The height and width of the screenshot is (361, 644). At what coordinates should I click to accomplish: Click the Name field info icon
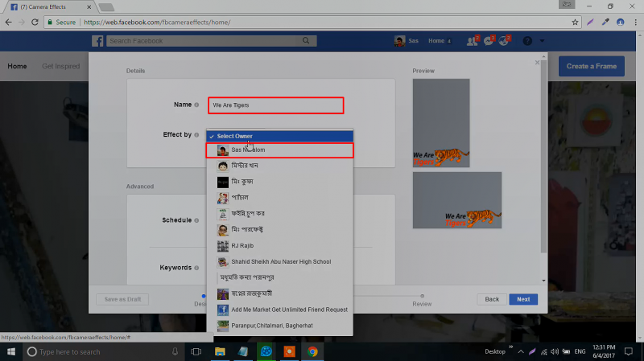pos(196,105)
